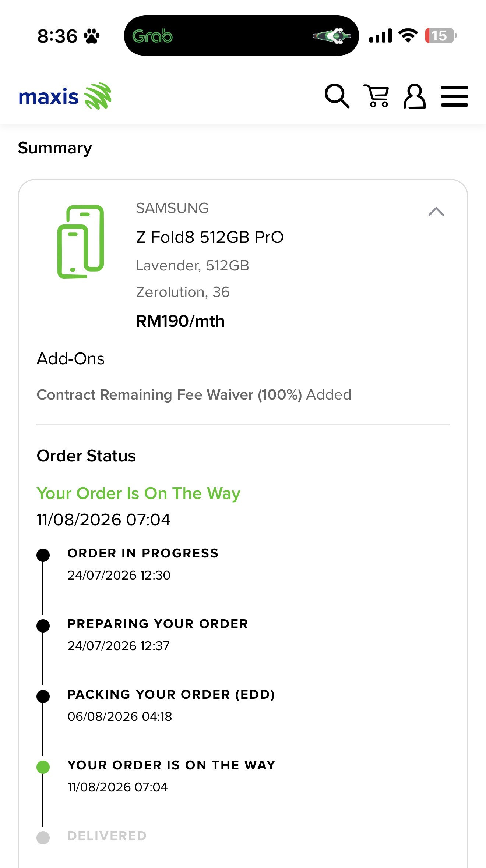The image size is (486, 868).
Task: Select the green On The Way marker
Action: click(43, 767)
